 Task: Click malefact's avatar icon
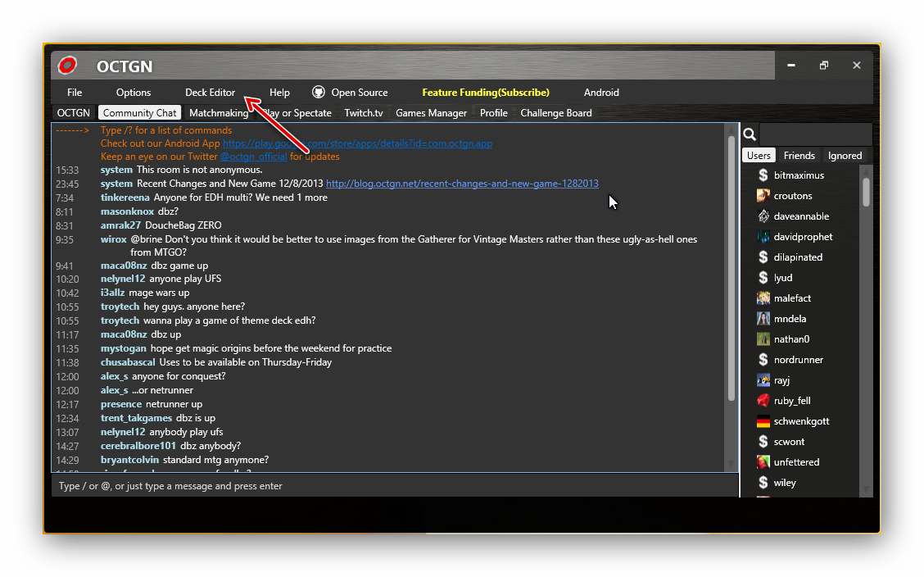tap(763, 298)
